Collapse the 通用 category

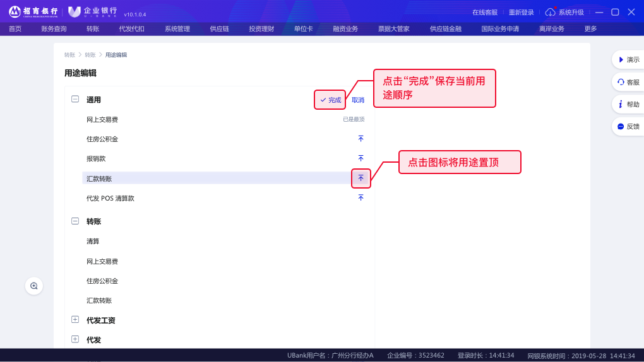coord(75,100)
